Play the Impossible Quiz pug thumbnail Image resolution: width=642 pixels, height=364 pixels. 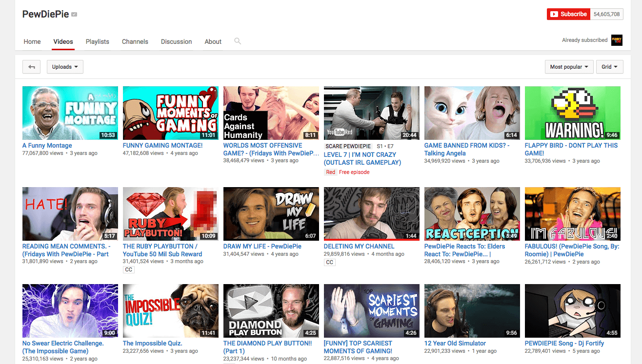171,311
